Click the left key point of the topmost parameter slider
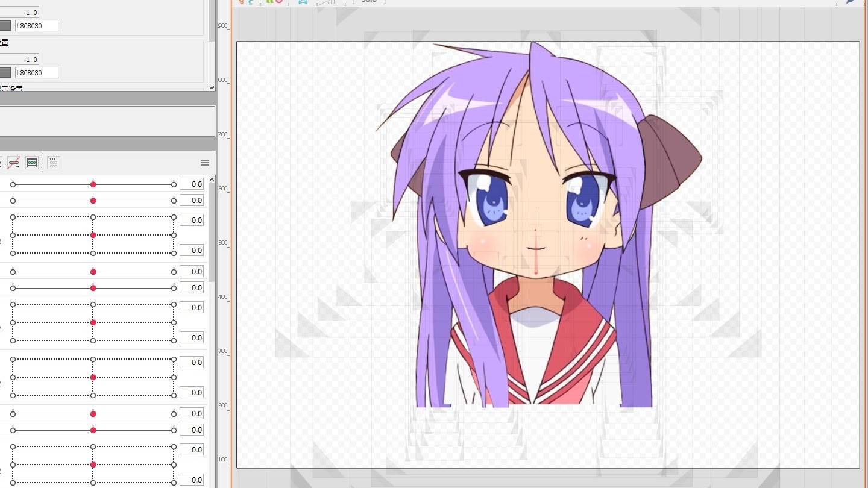The height and width of the screenshot is (488, 868). click(x=13, y=184)
